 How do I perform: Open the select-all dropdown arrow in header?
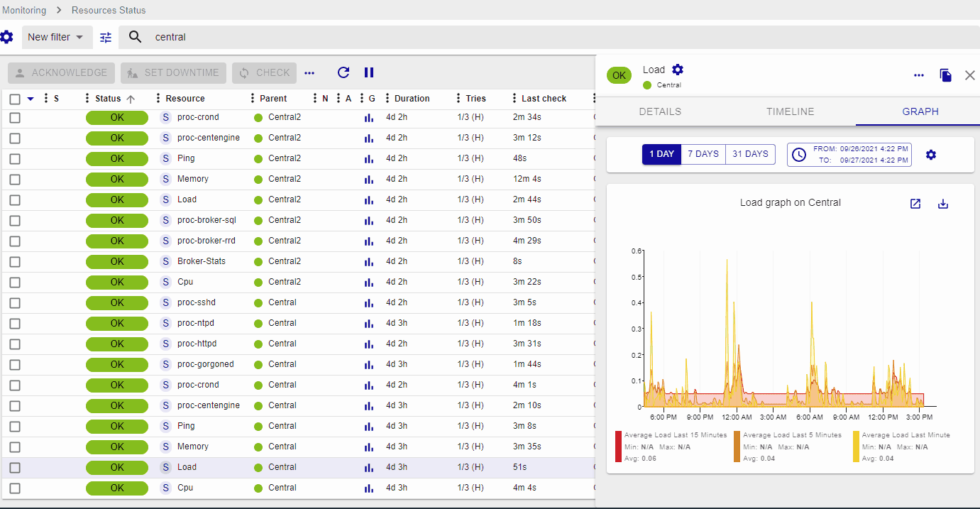(31, 99)
